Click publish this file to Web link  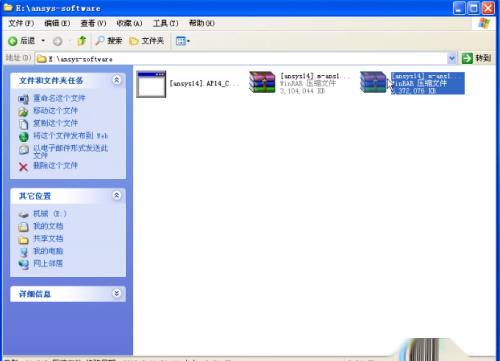[70, 135]
